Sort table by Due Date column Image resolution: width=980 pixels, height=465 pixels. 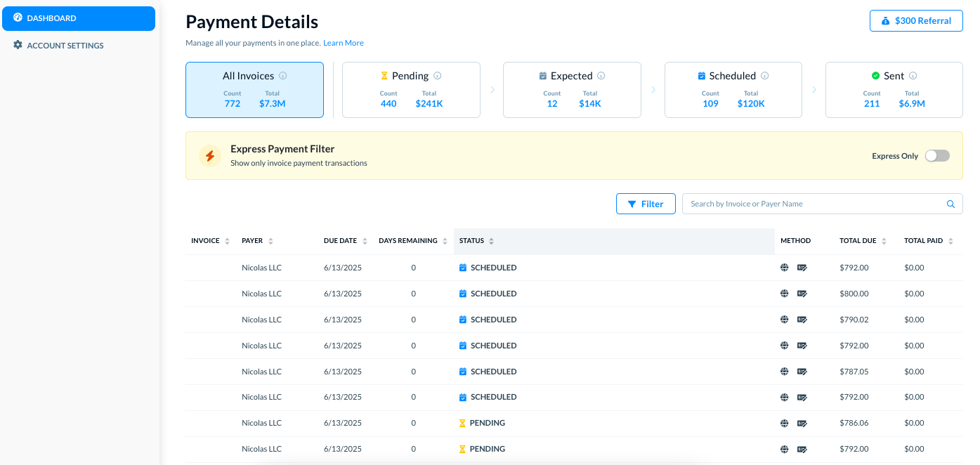345,241
